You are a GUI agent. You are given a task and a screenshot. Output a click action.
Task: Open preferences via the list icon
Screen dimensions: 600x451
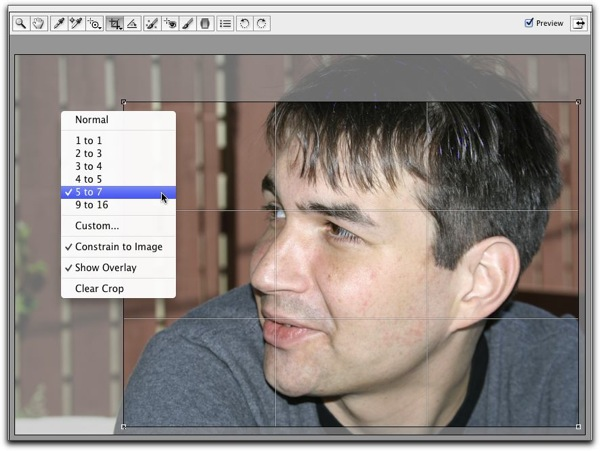coord(226,23)
